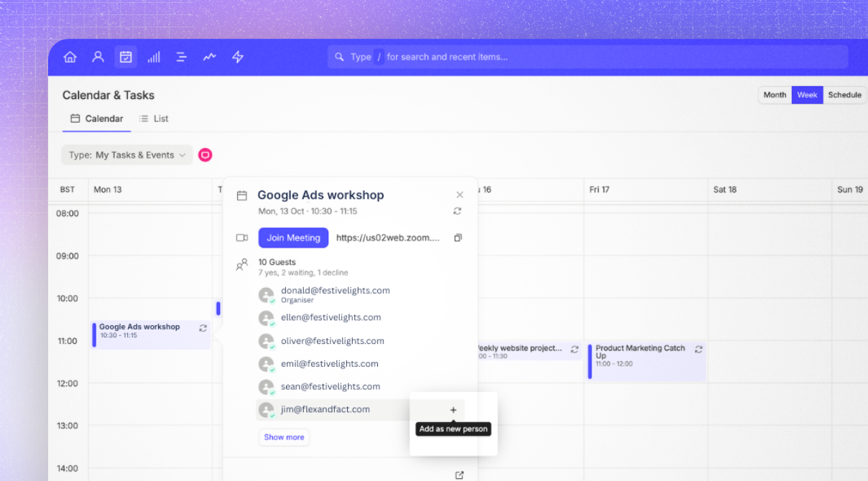Open event in new window via external link icon

460,475
